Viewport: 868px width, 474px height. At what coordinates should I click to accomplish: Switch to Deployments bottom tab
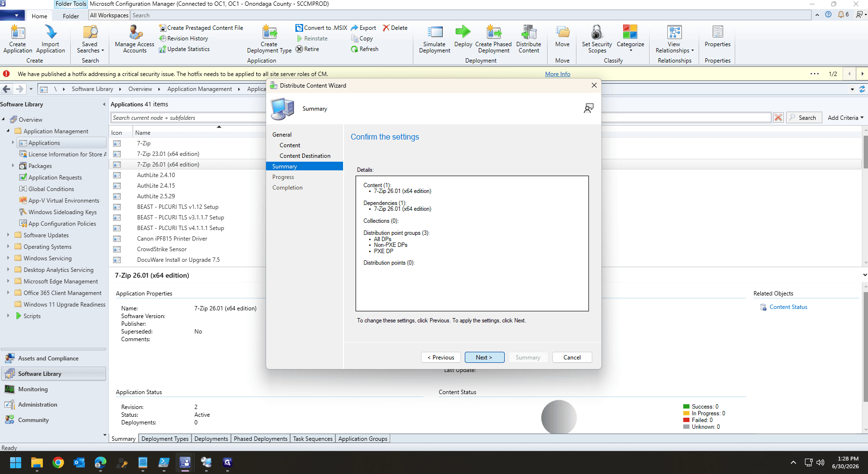coord(211,439)
